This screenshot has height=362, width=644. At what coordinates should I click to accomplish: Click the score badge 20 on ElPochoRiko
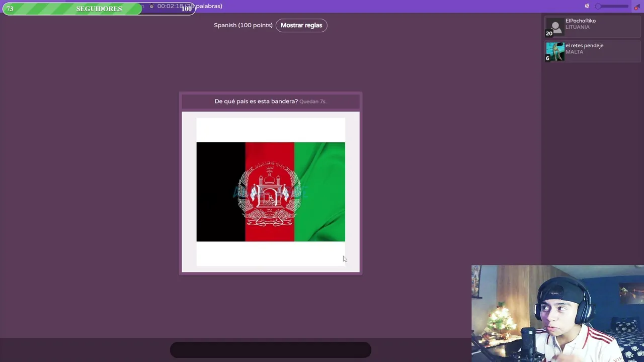(549, 34)
